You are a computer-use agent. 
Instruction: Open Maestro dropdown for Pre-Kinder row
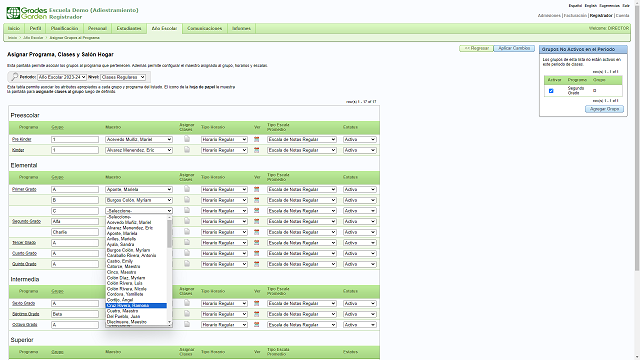[139, 140]
